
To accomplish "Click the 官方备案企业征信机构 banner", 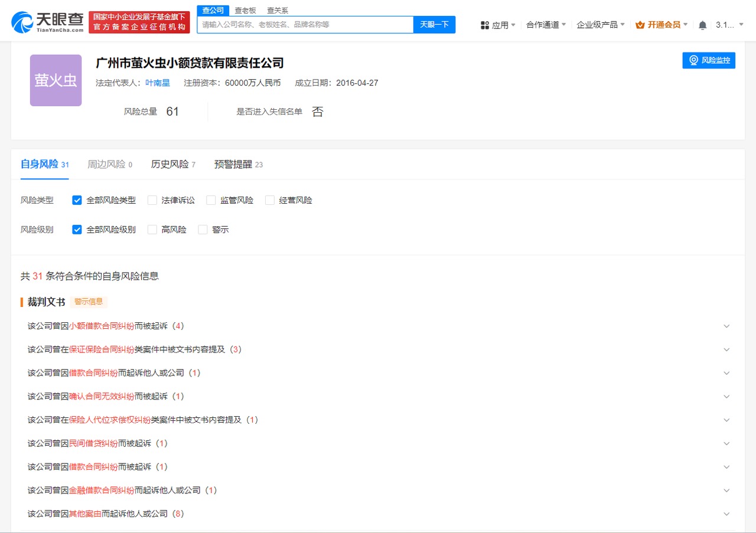I will point(139,22).
